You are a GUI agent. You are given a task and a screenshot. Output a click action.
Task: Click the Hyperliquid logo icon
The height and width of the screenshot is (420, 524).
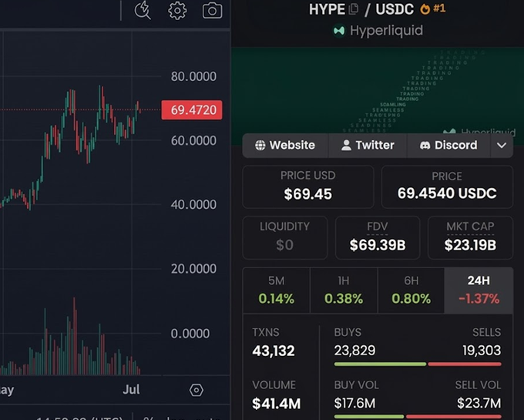[339, 31]
